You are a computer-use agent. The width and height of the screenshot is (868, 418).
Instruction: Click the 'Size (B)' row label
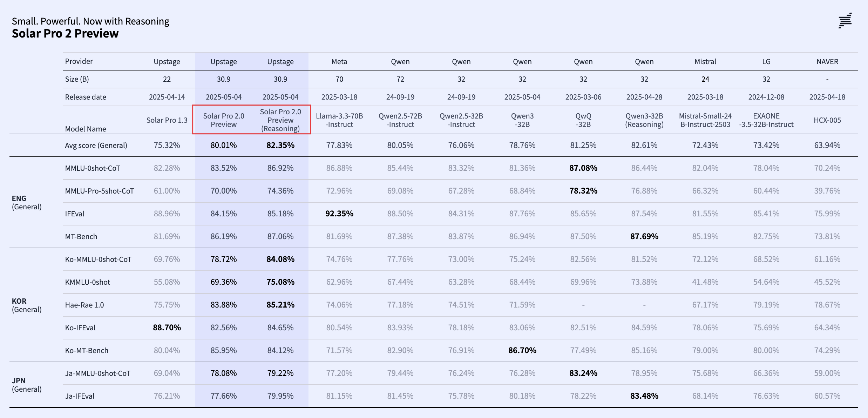point(77,79)
